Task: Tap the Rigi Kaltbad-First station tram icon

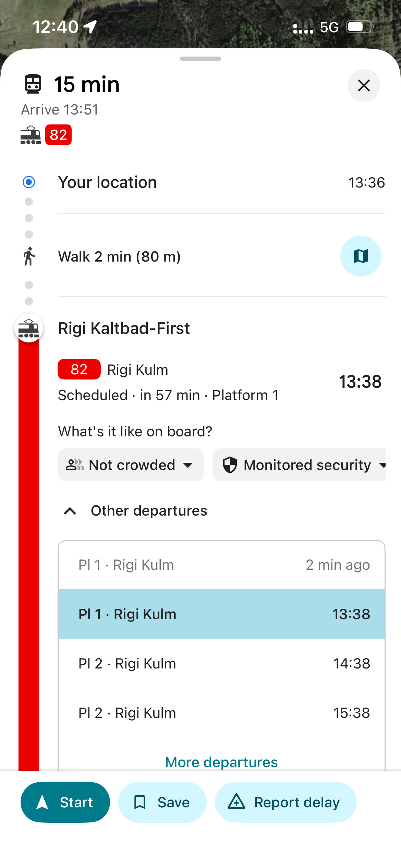Action: coord(29,328)
